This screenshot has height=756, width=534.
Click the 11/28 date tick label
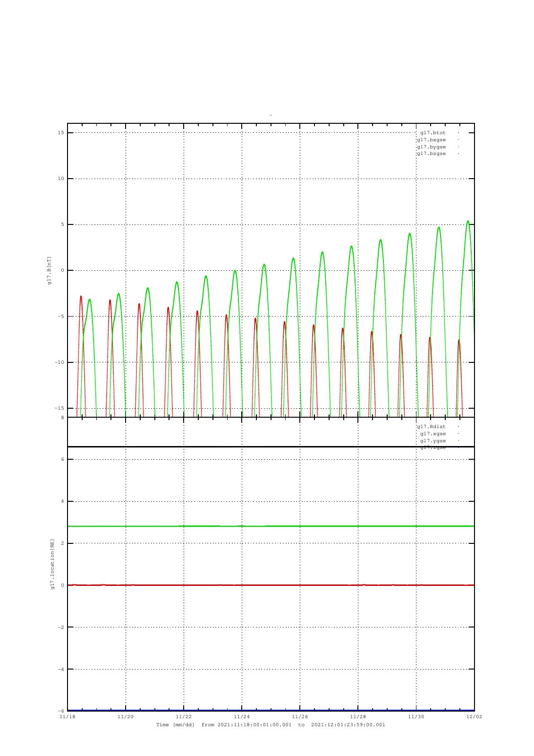coord(358,716)
